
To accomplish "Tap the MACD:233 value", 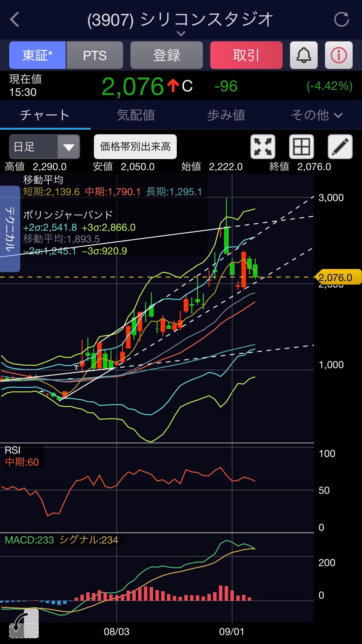I will coord(29,540).
